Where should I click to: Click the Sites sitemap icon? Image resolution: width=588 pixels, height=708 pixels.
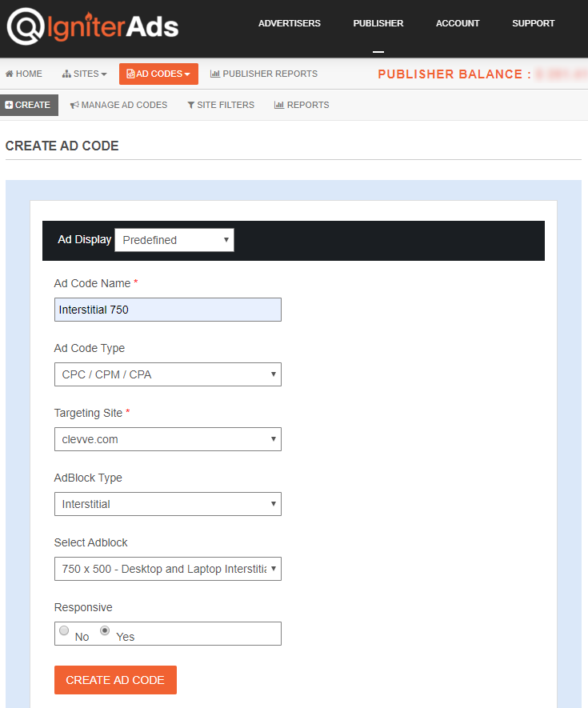click(x=67, y=74)
